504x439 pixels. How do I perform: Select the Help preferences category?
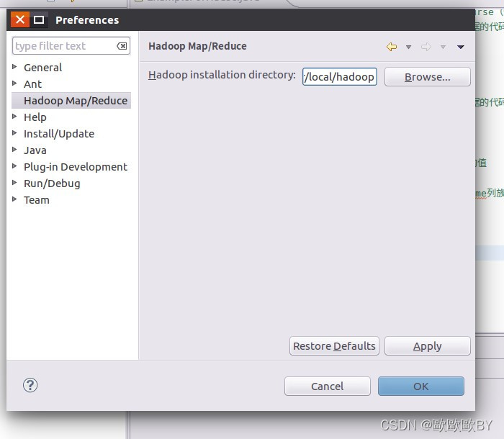click(x=35, y=117)
